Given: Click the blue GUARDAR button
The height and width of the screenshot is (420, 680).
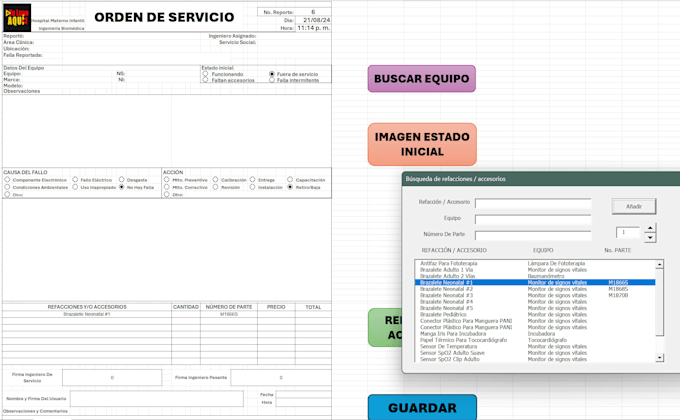Looking at the screenshot, I should 422,407.
